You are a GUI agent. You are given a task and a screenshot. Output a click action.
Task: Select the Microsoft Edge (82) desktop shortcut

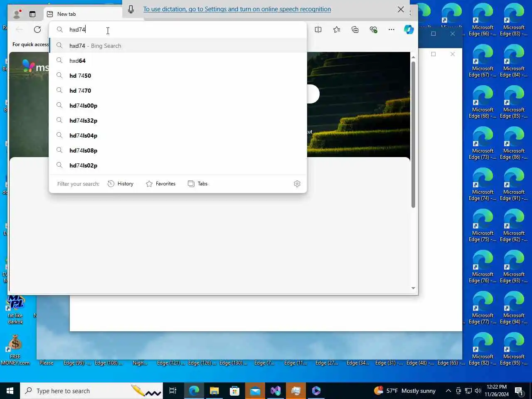[483, 349]
